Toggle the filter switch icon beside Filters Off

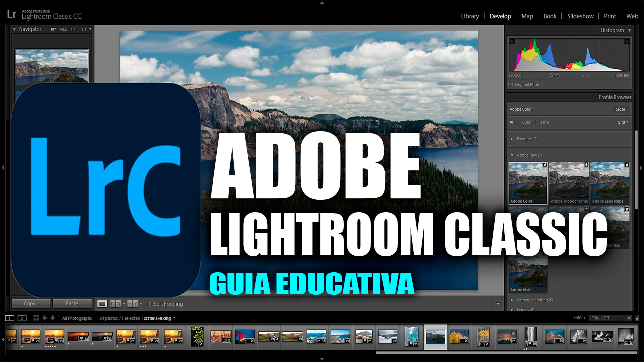tap(636, 318)
